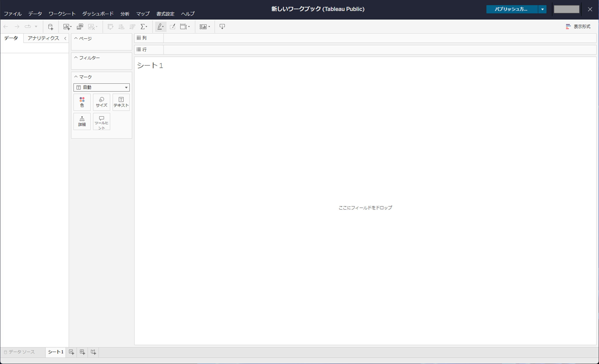
Task: Click the Show/Hide Cards toolbar icon
Action: pos(203,27)
